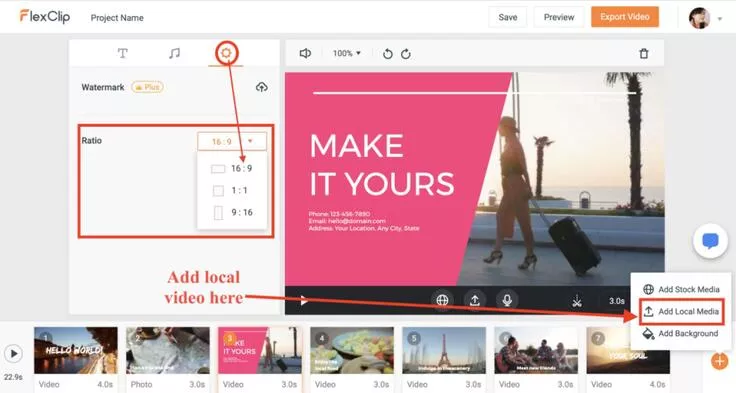Delete clip with trash icon

pyautogui.click(x=644, y=54)
